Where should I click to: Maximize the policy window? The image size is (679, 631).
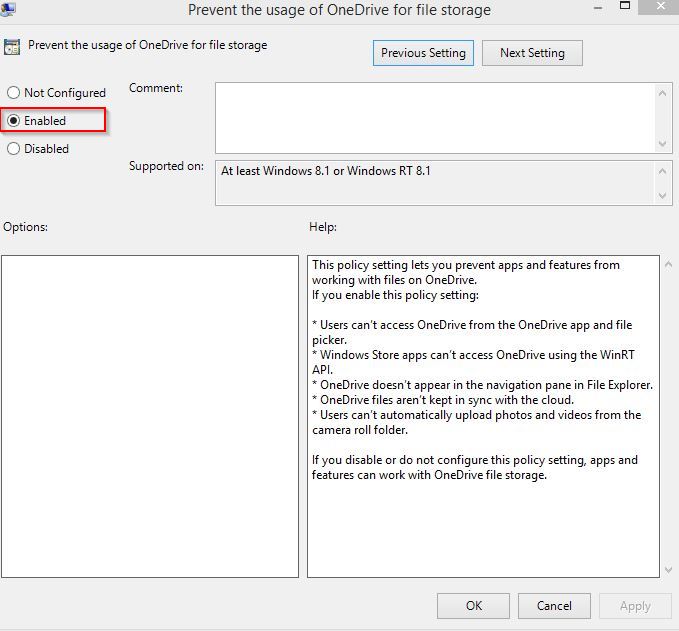[625, 6]
